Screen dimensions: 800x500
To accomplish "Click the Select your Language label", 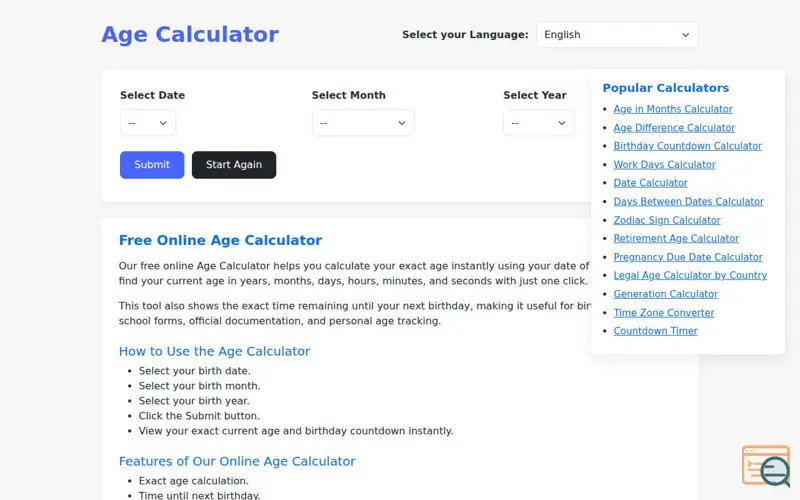I will tap(465, 35).
